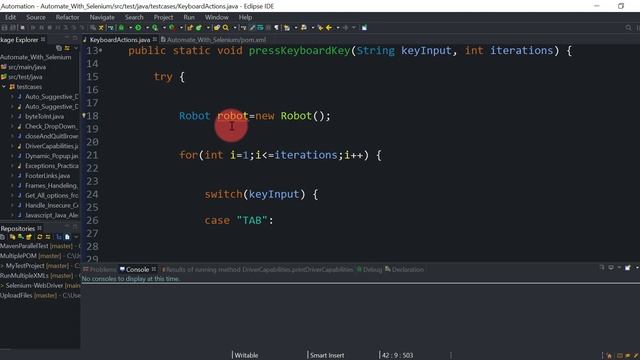This screenshot has height=360, width=640.
Task: Click Clone a Git Repository icon in Repositories
Action: (x=20, y=237)
